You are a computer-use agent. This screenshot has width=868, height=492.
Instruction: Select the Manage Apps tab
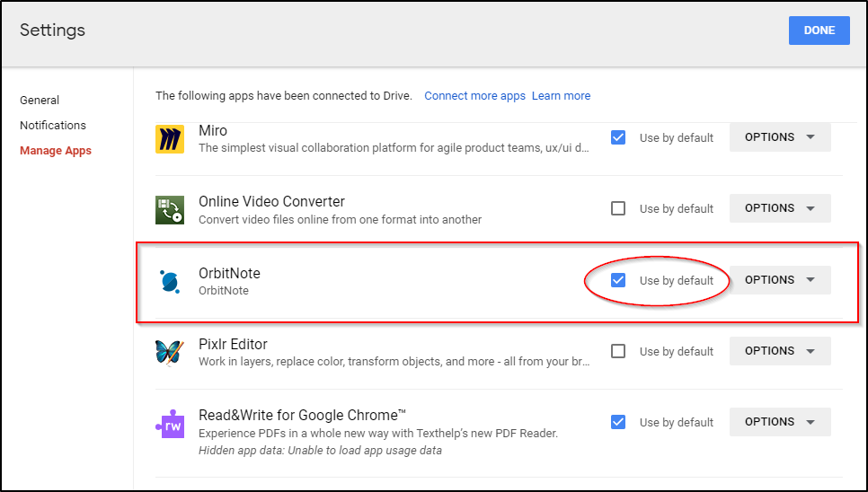56,151
